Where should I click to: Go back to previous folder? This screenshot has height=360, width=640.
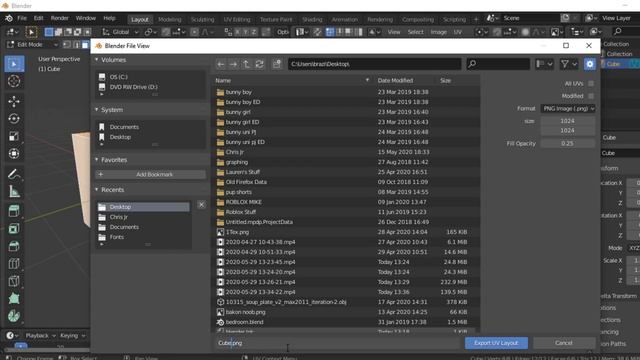221,64
